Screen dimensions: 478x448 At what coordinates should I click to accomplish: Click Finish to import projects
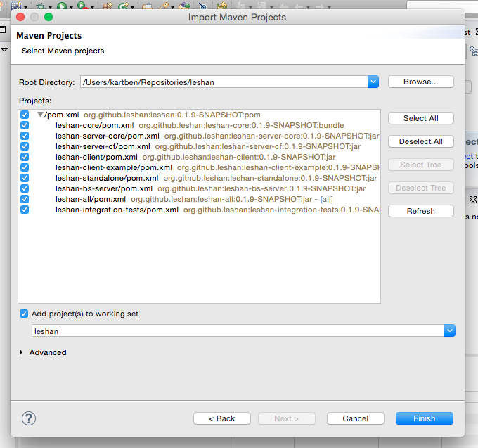[x=425, y=418]
